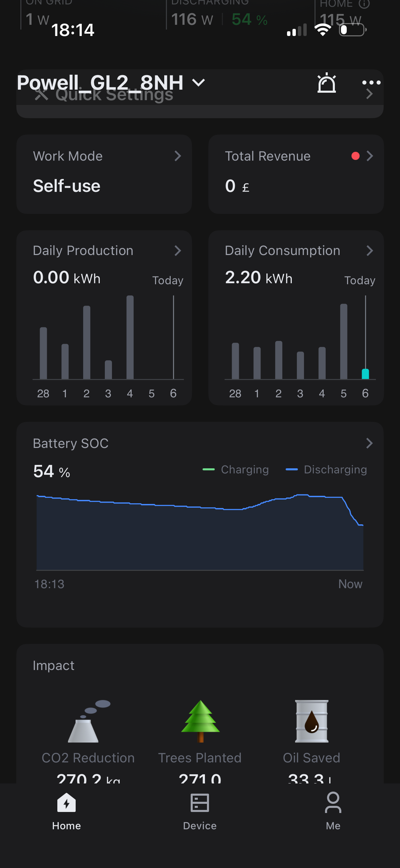
Task: Tap the teal day 6 consumption bar
Action: tap(365, 374)
